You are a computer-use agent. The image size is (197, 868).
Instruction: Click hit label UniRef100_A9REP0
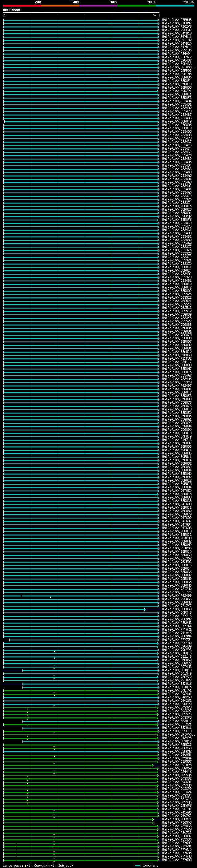tap(177, 704)
